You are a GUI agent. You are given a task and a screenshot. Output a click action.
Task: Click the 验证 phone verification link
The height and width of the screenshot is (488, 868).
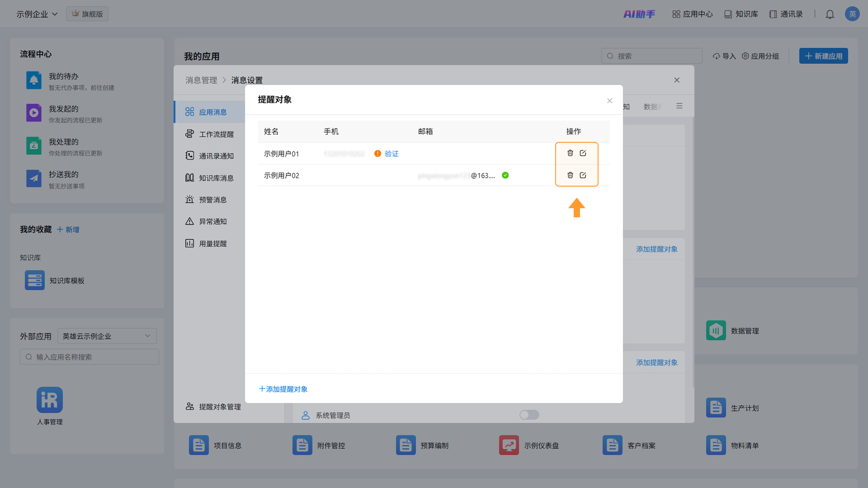click(x=392, y=154)
